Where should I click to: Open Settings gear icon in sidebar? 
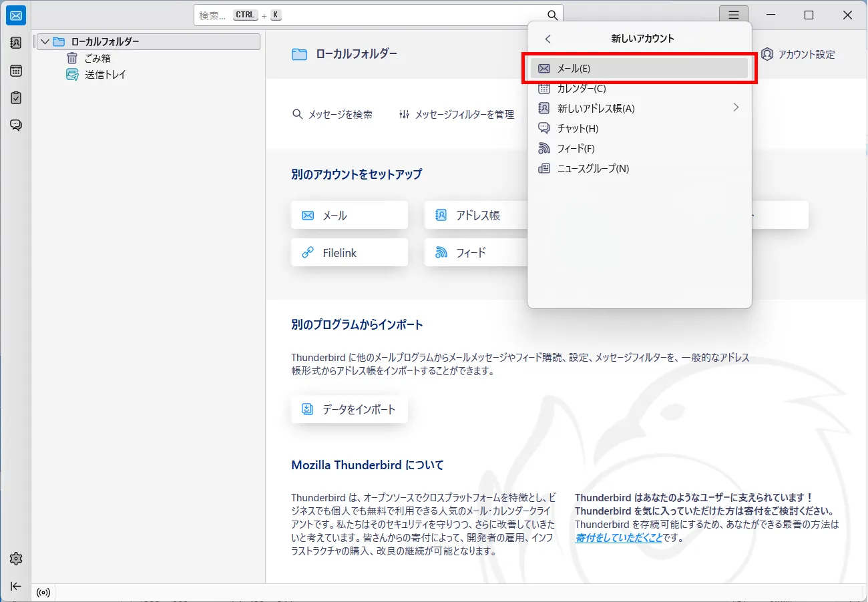[x=16, y=559]
